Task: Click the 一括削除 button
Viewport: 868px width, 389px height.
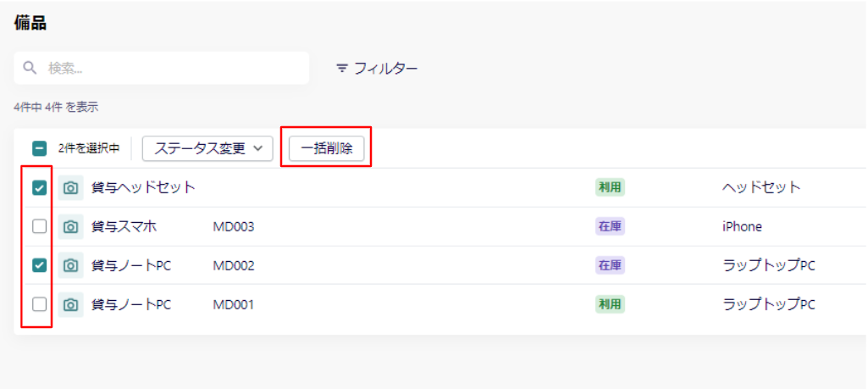Action: click(x=327, y=148)
